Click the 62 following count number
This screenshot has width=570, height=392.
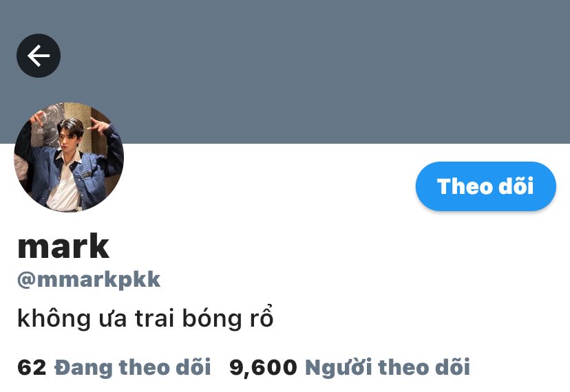click(x=32, y=367)
